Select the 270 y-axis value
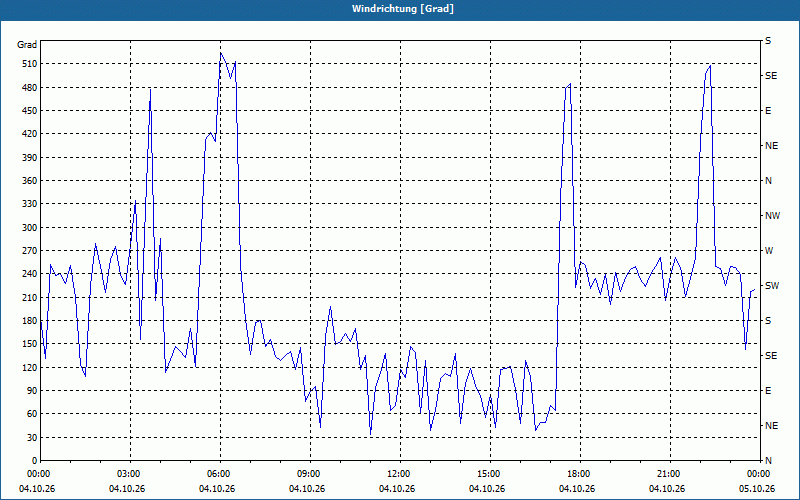Viewport: 800px width, 500px height. pos(29,251)
